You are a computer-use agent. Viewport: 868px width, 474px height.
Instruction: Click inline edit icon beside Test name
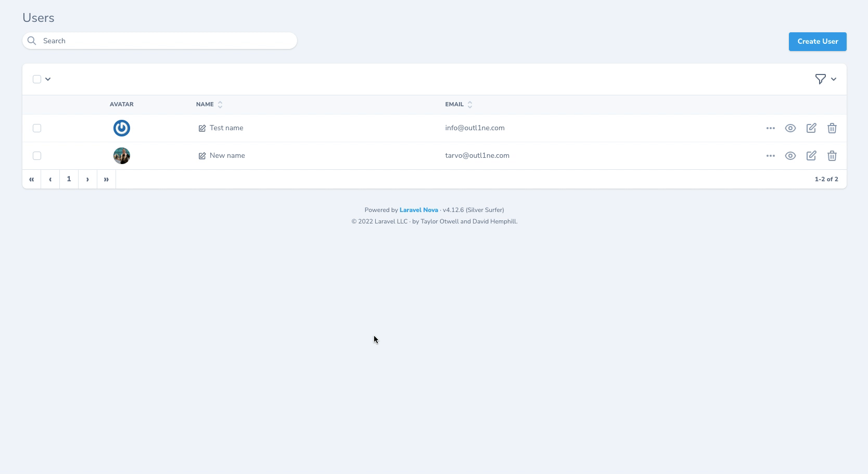coord(202,128)
